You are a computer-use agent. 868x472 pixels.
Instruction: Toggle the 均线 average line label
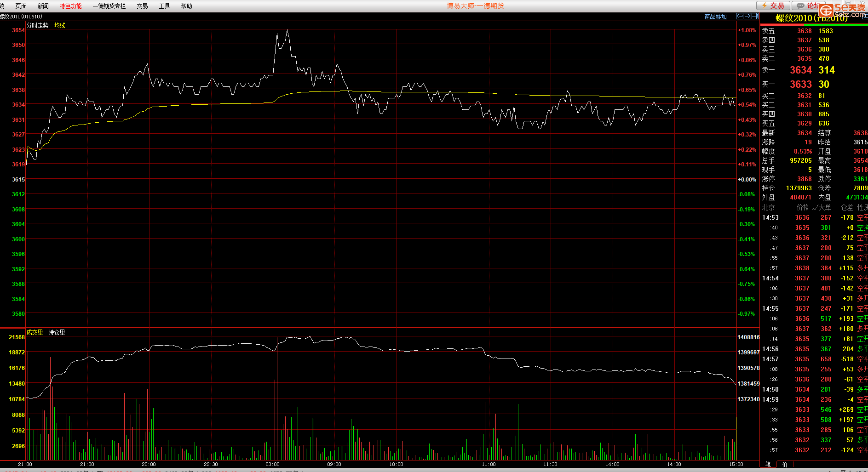coord(59,25)
